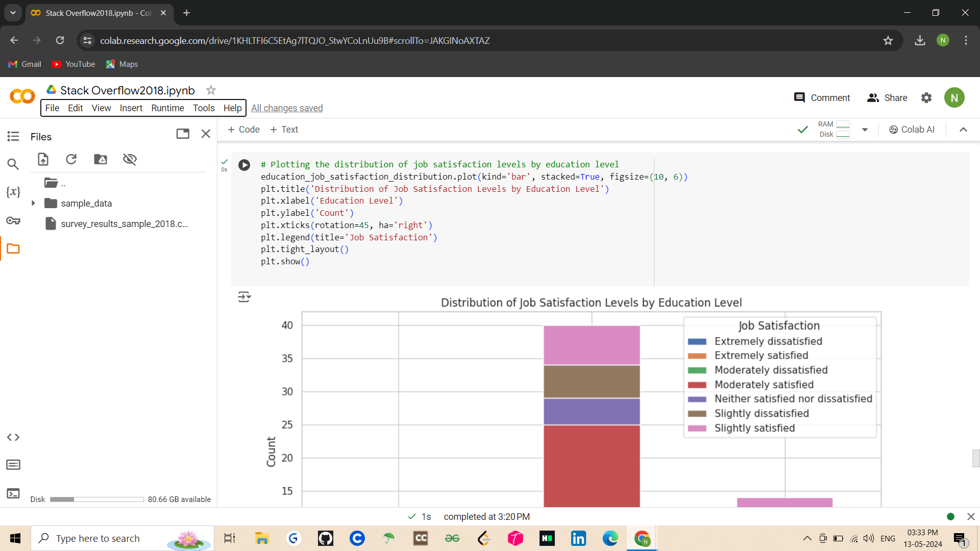The width and height of the screenshot is (980, 551).
Task: Click the Refresh files icon in sidebar
Action: pos(70,160)
